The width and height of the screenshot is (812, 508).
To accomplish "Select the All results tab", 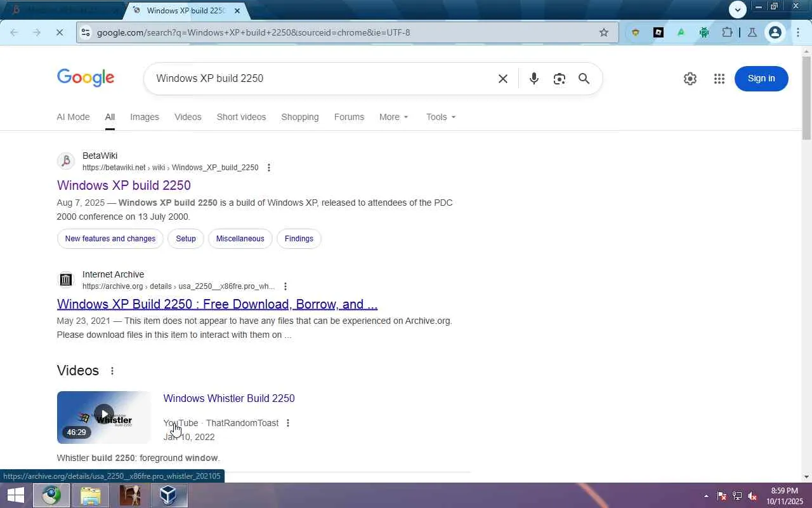I will (x=110, y=117).
